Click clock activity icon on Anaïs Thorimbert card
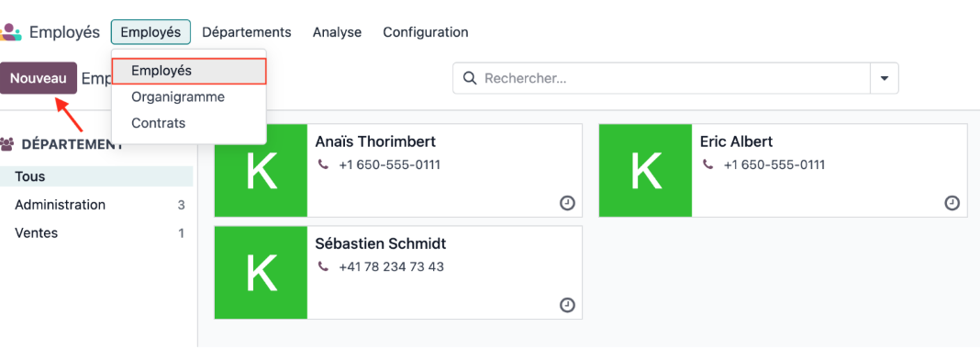Image resolution: width=980 pixels, height=361 pixels. click(x=567, y=203)
